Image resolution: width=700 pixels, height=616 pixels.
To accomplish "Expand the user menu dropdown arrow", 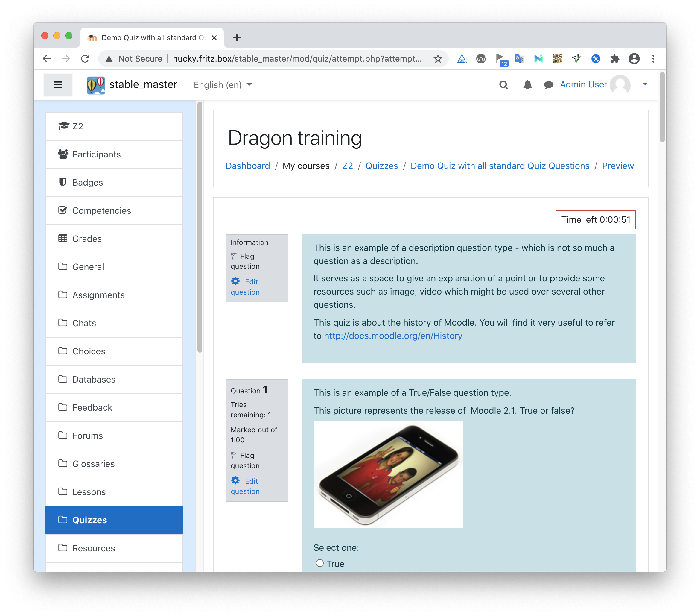I will click(x=645, y=84).
